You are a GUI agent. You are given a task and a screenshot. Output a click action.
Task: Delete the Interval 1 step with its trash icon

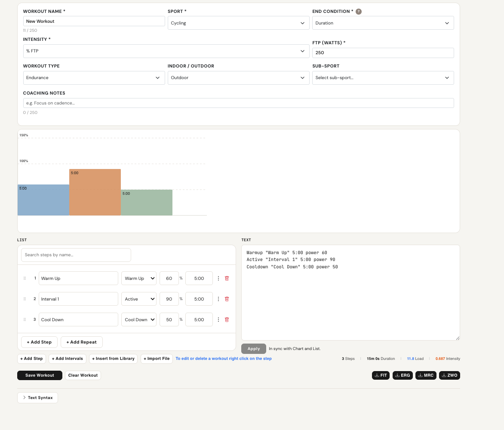pos(227,299)
